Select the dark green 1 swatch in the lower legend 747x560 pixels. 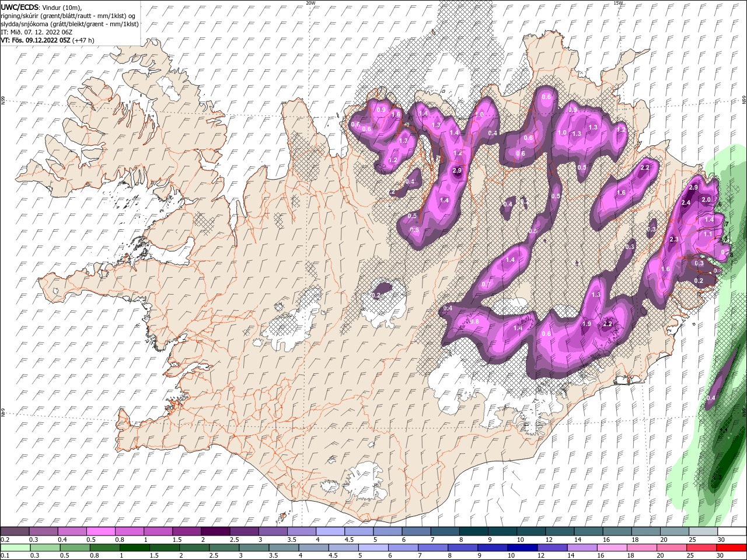point(135,548)
